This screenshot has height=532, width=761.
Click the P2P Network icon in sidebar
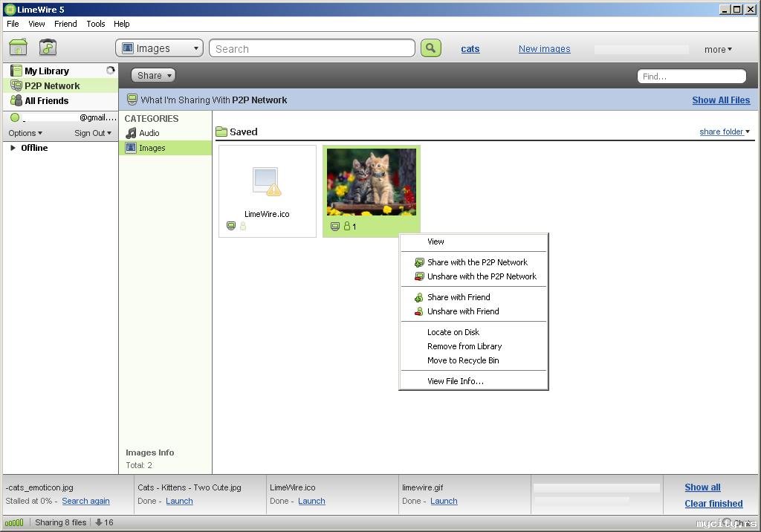pos(16,85)
